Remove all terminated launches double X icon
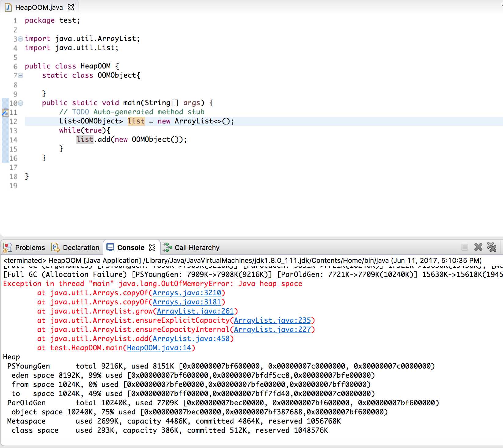 [x=492, y=247]
